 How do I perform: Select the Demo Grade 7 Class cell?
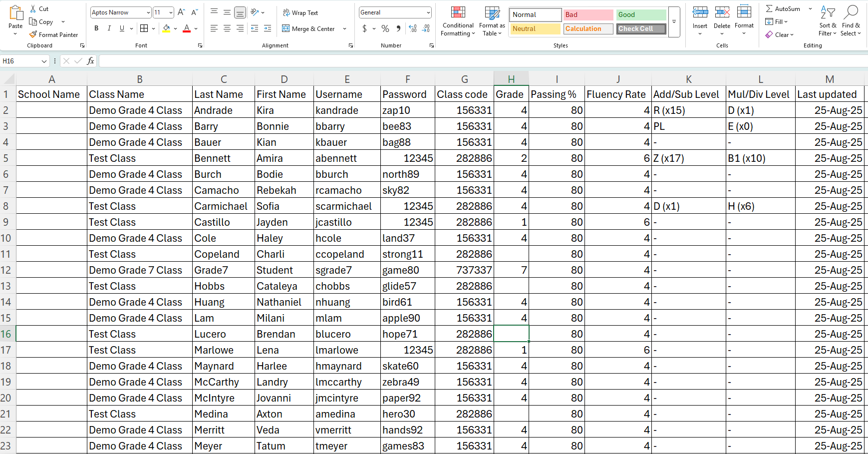(140, 270)
